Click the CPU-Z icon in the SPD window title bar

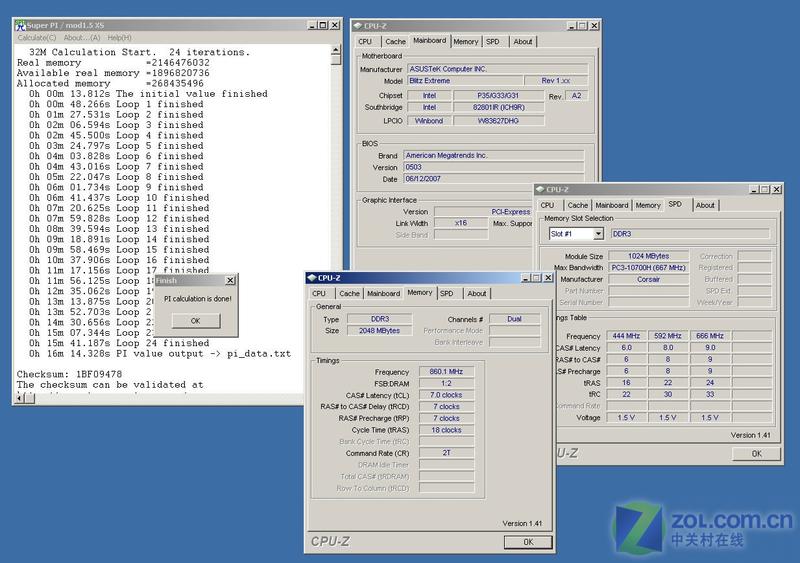540,189
